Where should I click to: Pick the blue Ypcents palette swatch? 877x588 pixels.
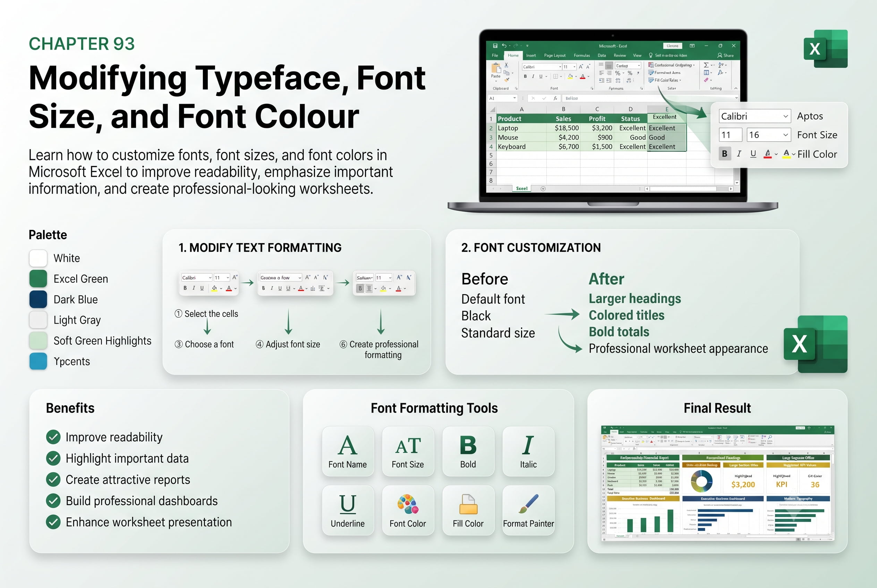pyautogui.click(x=38, y=361)
